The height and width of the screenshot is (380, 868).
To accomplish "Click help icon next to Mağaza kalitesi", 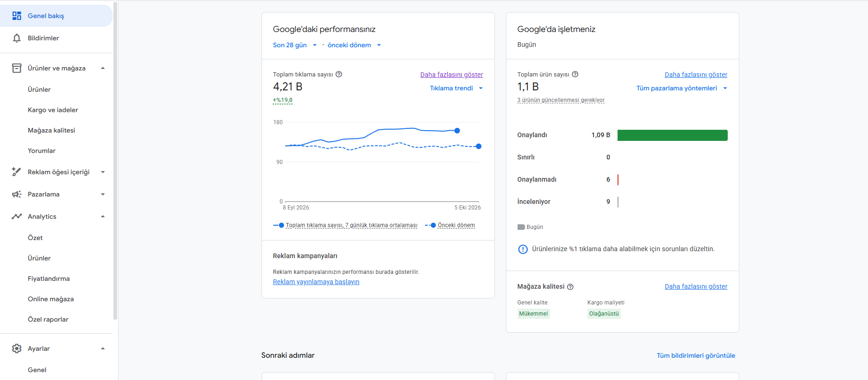I will point(570,287).
